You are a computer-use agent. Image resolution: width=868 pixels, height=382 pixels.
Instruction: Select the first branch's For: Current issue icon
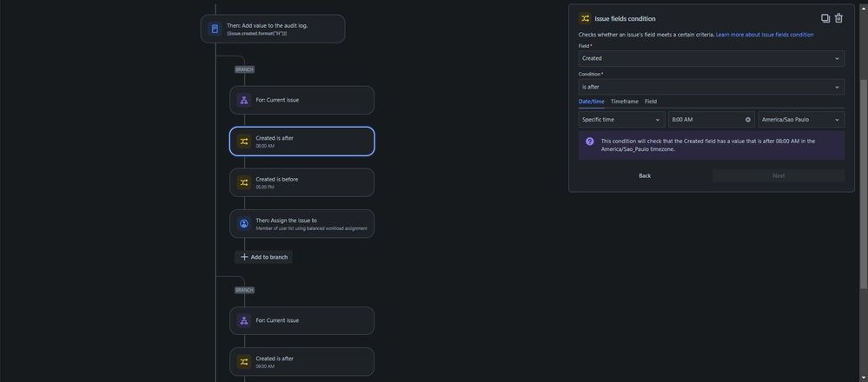243,100
